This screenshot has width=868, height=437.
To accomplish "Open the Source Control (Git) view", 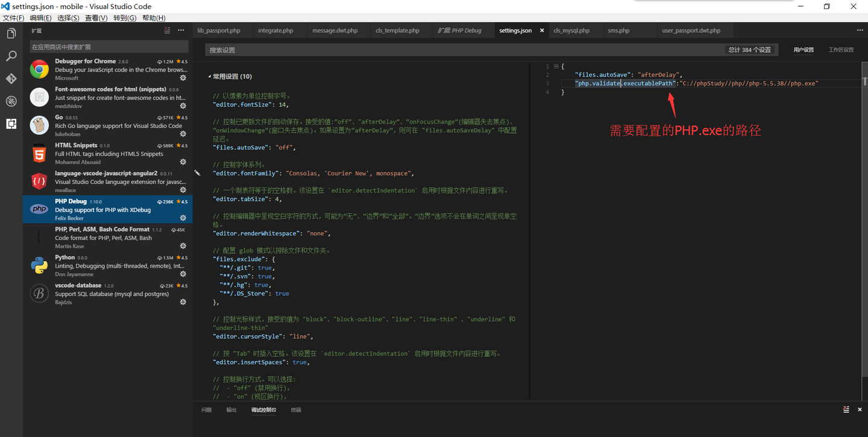I will point(11,78).
